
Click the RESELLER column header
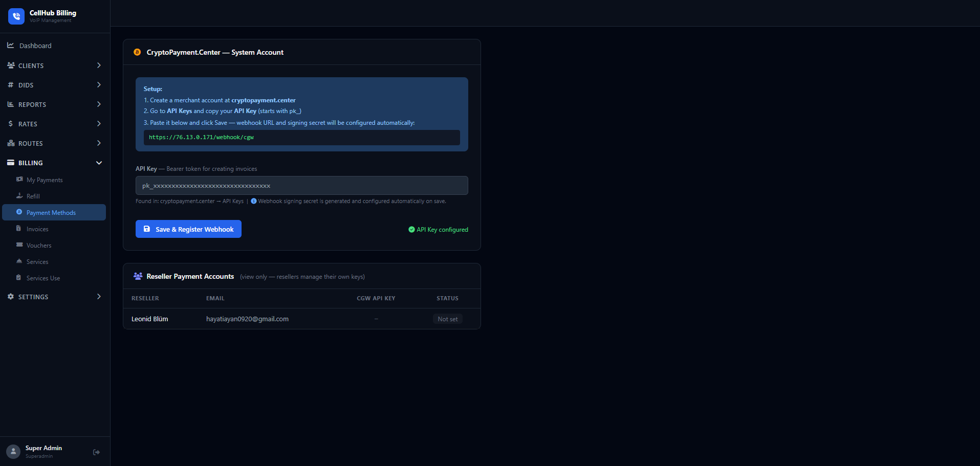point(145,298)
